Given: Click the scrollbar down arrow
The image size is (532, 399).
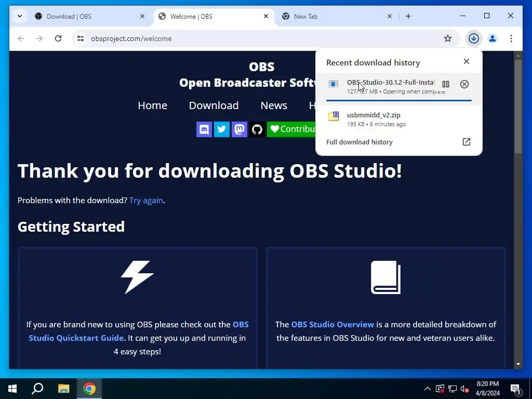Looking at the screenshot, I should click(518, 364).
